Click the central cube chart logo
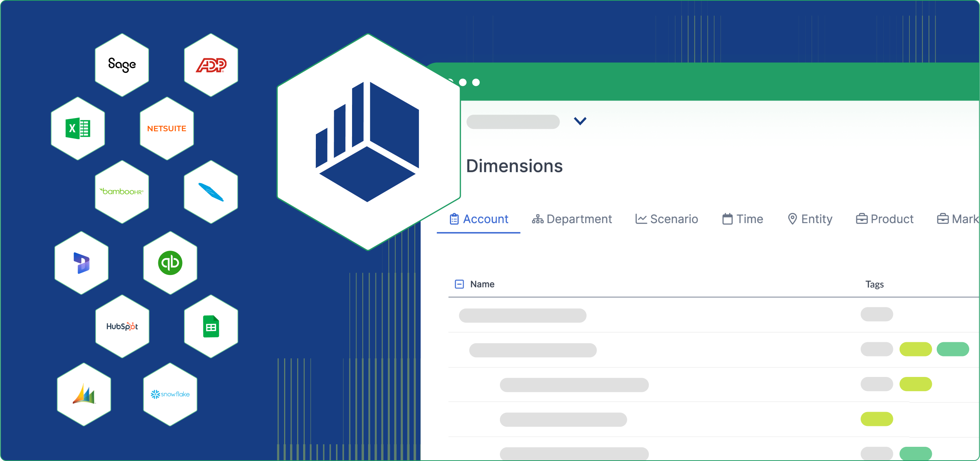Screen dimensions: 980x461 [367, 142]
